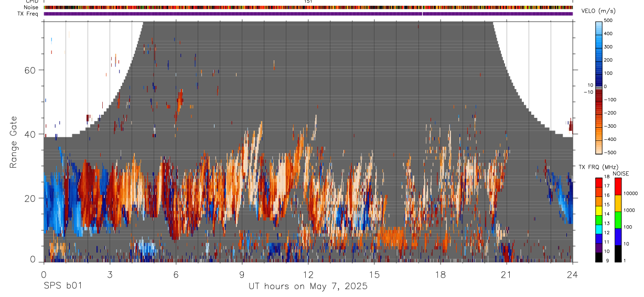Click the 151 CPID value above plot
Image resolution: width=644 pixels, height=297 pixels.
[x=308, y=2]
